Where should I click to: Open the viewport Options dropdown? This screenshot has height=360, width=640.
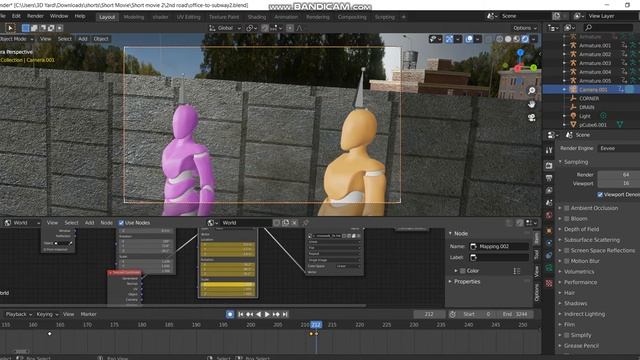[525, 28]
